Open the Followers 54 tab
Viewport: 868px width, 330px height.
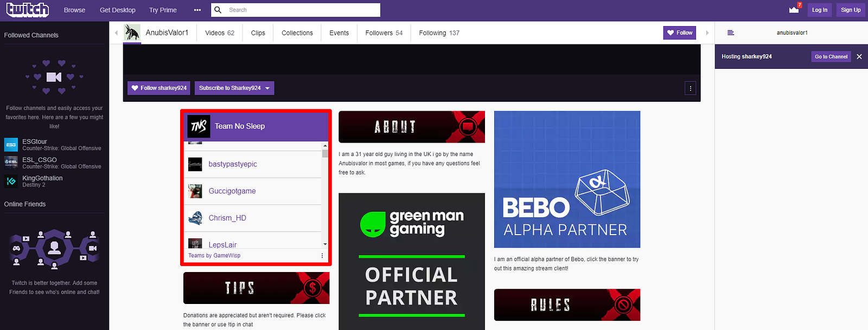click(x=384, y=33)
